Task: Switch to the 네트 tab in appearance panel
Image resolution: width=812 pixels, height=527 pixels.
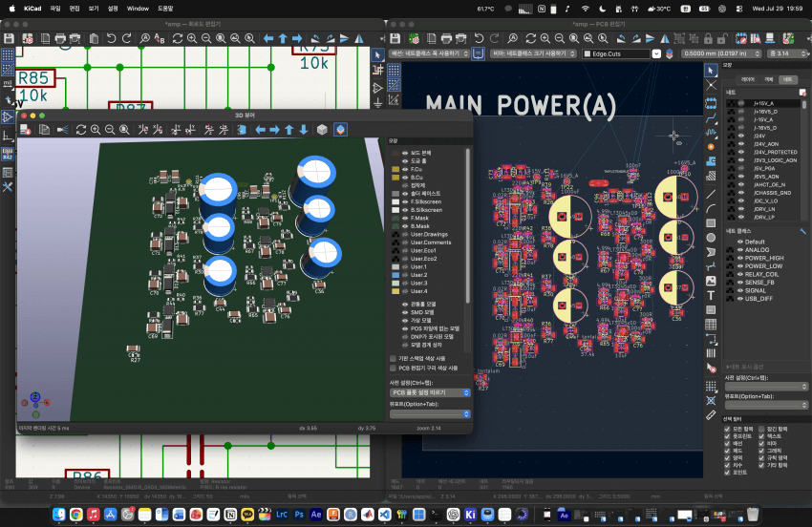Action: (x=788, y=79)
